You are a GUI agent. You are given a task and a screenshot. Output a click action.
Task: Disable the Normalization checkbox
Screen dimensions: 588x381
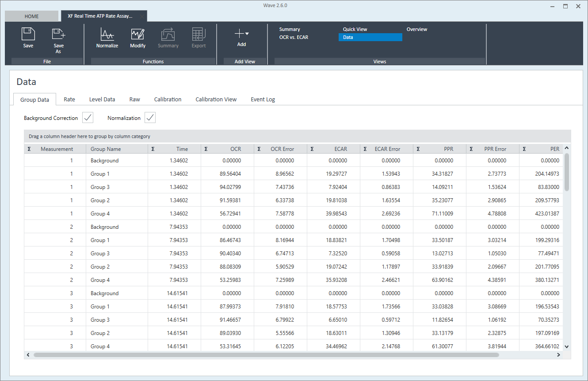[150, 118]
